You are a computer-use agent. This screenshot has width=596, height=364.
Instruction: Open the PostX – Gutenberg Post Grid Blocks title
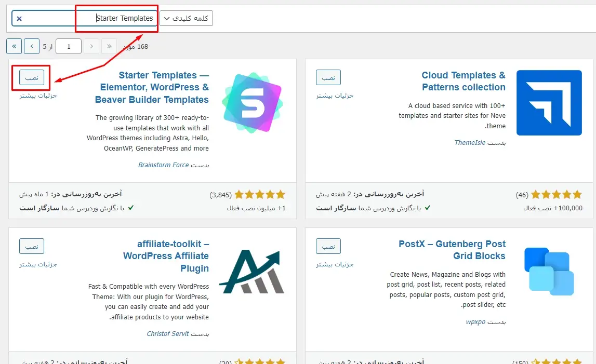click(x=452, y=250)
